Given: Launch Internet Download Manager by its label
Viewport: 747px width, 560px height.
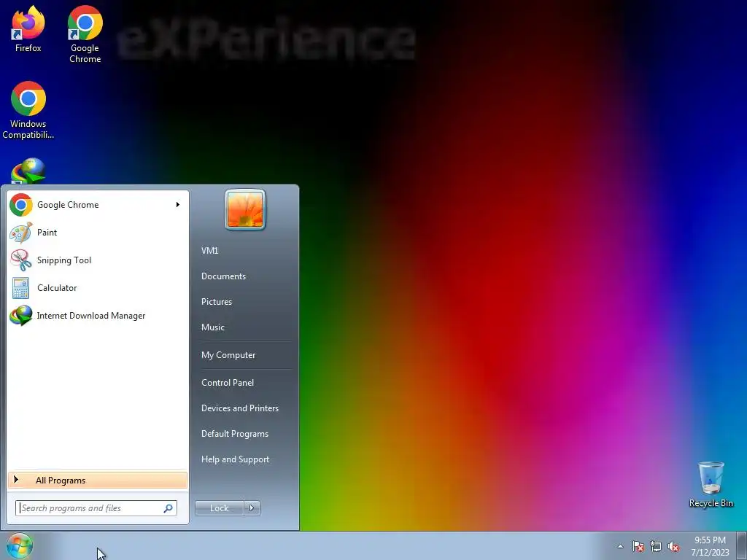Looking at the screenshot, I should [x=91, y=316].
